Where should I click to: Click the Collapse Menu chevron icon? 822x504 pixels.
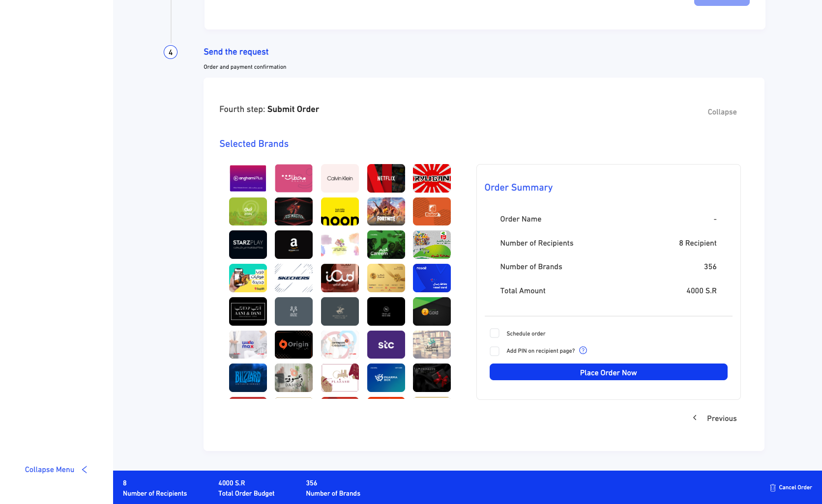tap(85, 470)
